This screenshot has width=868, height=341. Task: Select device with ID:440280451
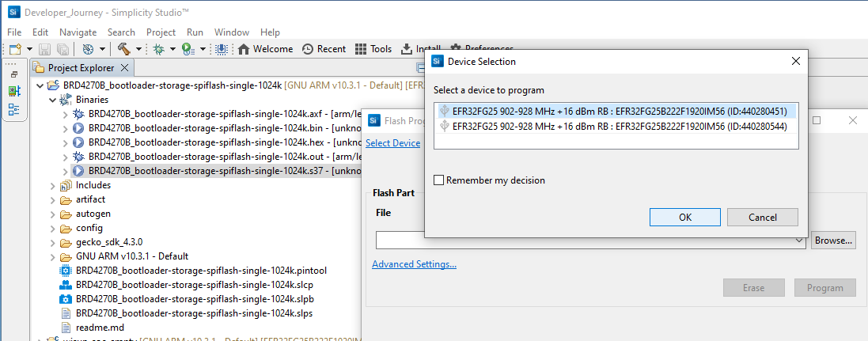616,112
